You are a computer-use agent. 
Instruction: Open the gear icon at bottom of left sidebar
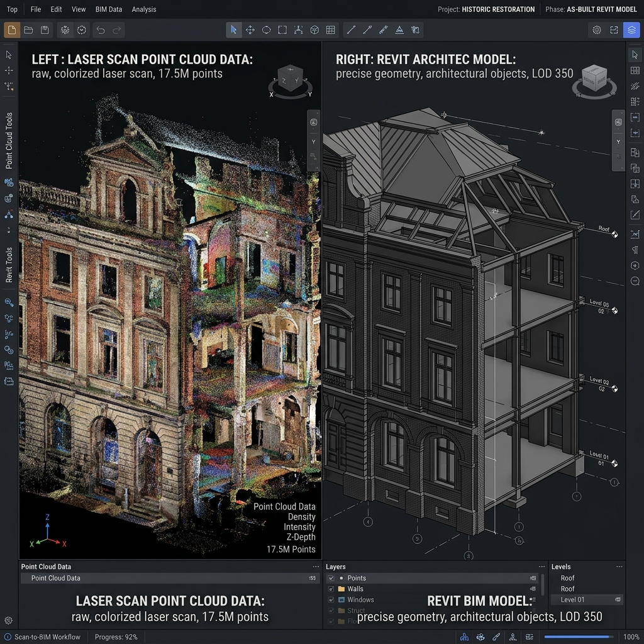point(9,621)
